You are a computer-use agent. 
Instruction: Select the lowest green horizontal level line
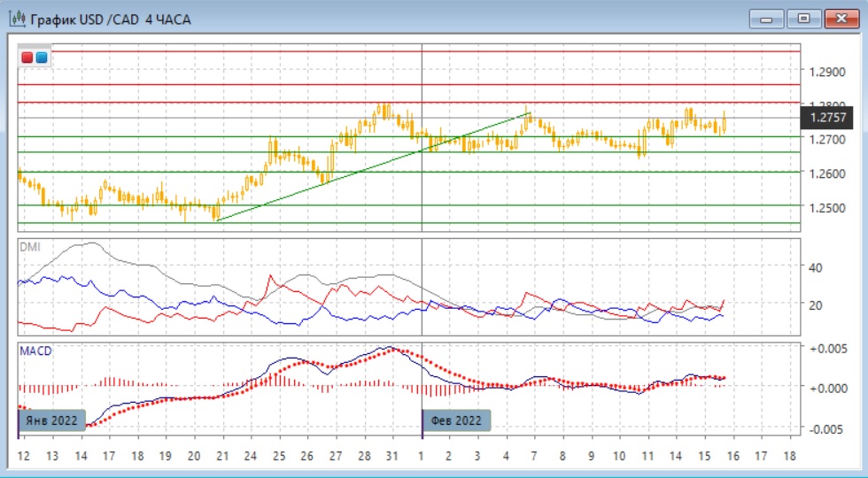407,223
